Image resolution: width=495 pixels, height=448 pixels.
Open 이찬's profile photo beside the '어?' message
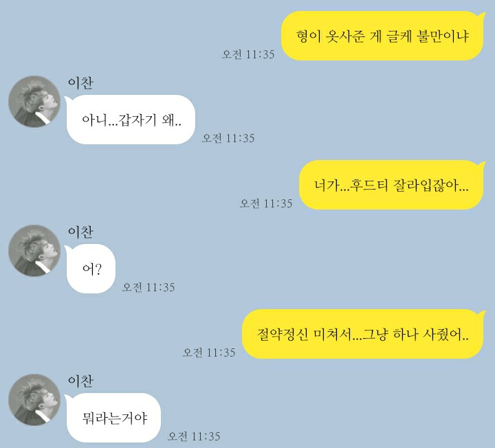pos(34,251)
